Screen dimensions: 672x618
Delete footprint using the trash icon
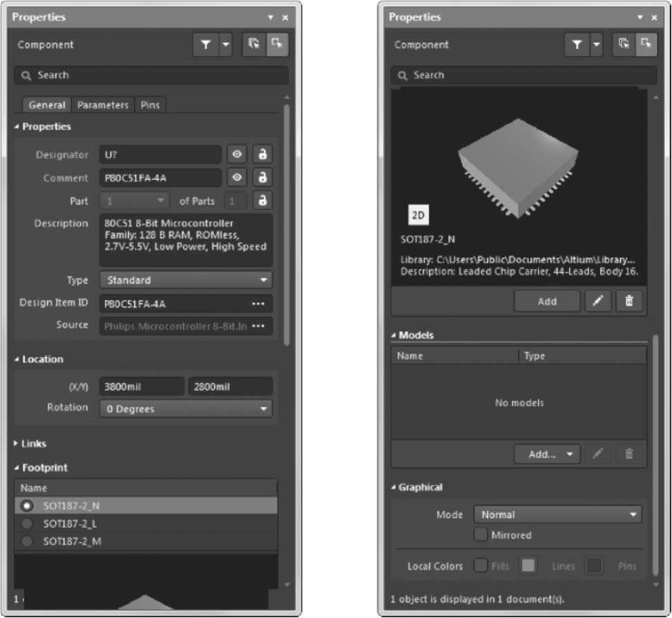coord(628,301)
